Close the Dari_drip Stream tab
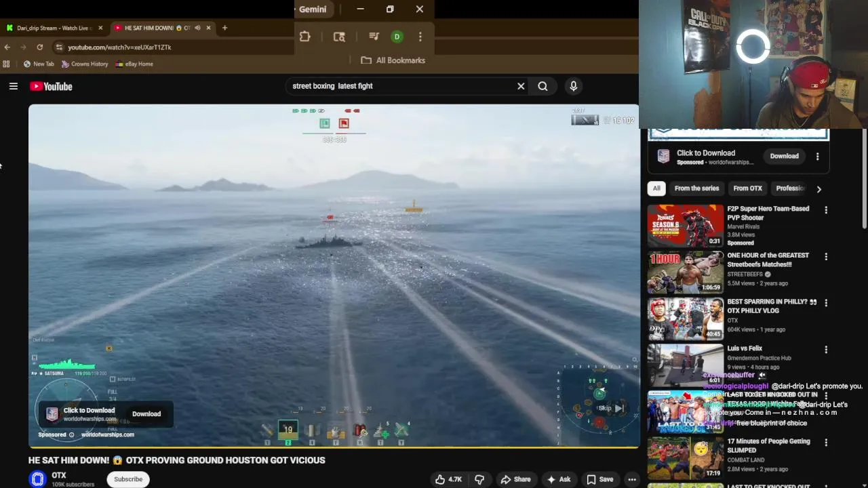Screen dimensions: 868x488 click(x=100, y=28)
